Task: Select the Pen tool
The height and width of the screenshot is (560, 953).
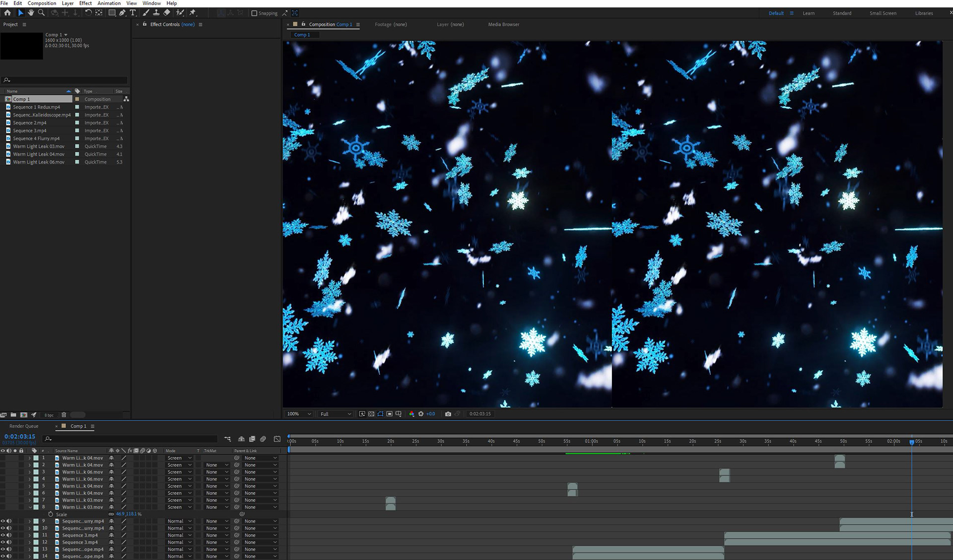Action: pyautogui.click(x=122, y=13)
